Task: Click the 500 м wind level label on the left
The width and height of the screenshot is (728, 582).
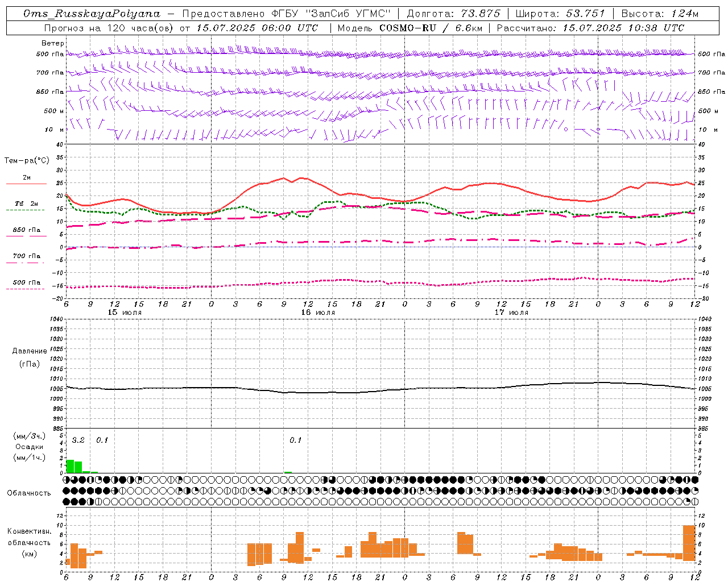Action: click(54, 111)
